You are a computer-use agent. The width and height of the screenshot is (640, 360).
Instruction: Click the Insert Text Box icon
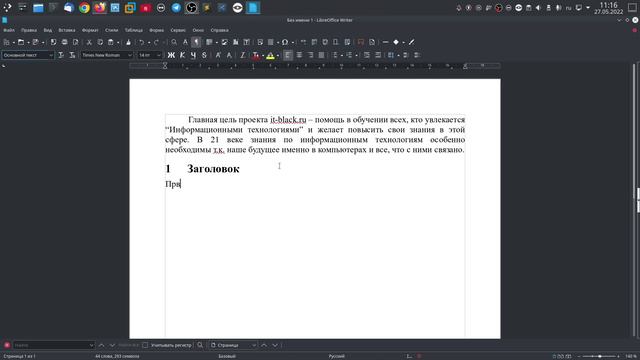click(x=247, y=42)
